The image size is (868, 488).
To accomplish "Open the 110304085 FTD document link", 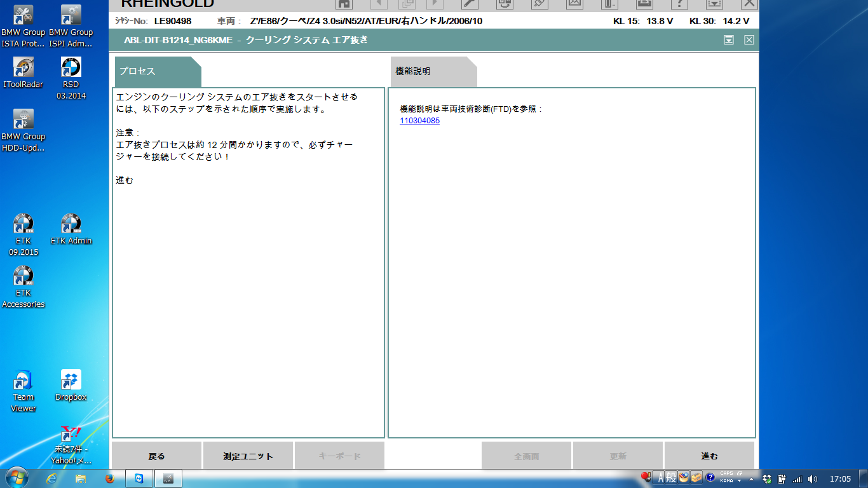I will pos(419,121).
